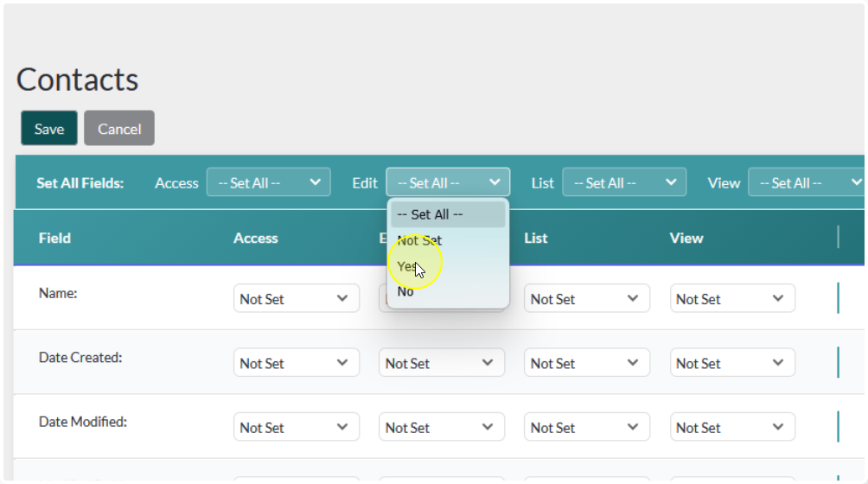The width and height of the screenshot is (868, 484).
Task: Select 'Not Set' from the open Edit list
Action: click(x=447, y=240)
